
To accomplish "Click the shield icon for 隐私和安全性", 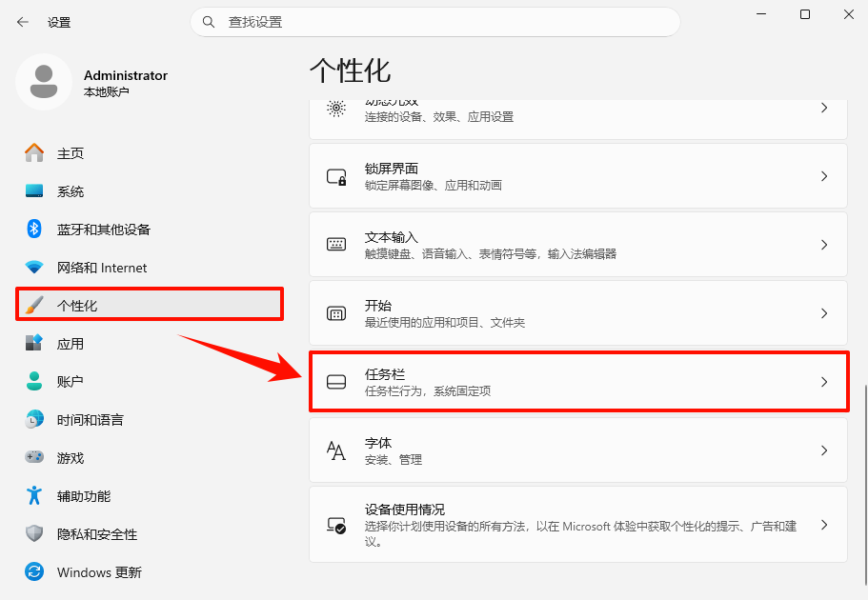I will (34, 533).
